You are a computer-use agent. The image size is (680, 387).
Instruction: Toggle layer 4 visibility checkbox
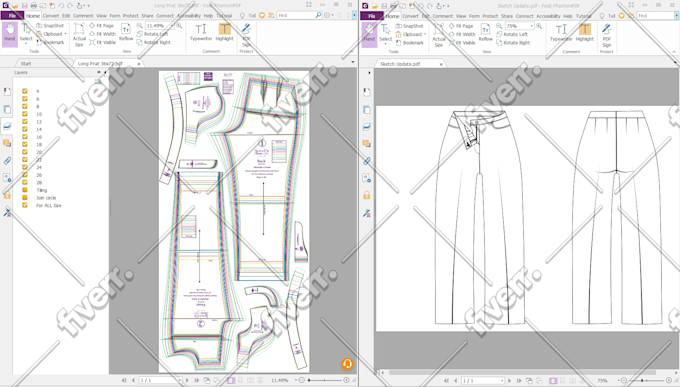click(25, 91)
